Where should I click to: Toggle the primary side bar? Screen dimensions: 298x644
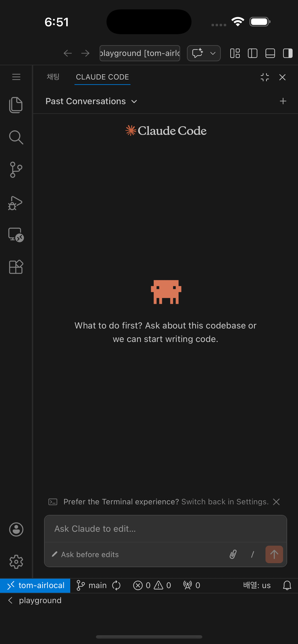coord(253,53)
